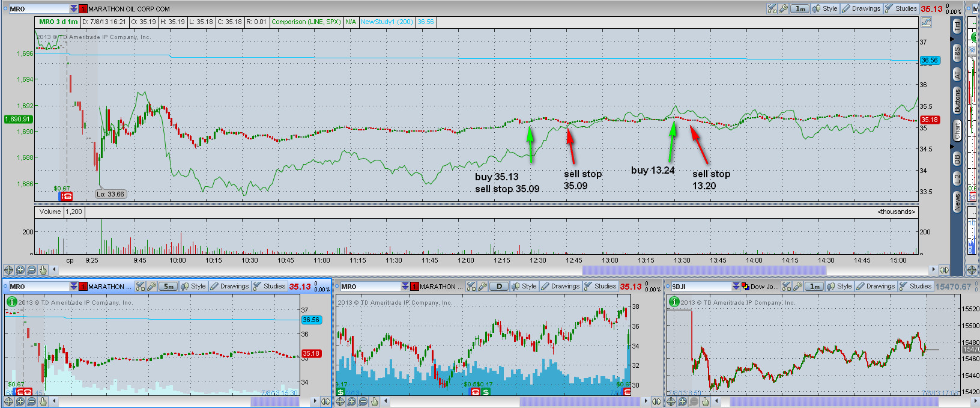Screen dimensions: 980x408
Task: Activate the pan hand under the 5m chart
Action: click(43, 401)
